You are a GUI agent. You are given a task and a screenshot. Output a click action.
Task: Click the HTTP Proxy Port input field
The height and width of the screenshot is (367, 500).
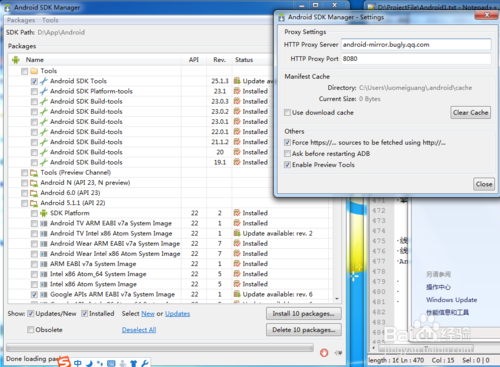[416, 59]
